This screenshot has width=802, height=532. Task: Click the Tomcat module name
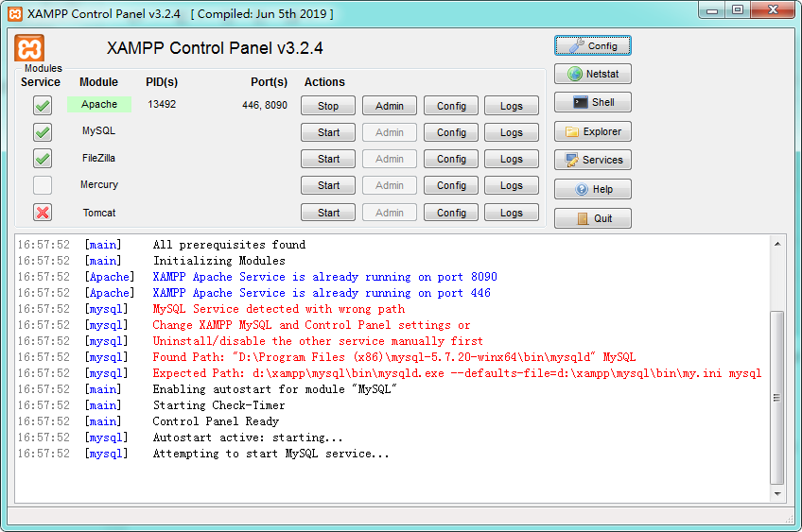pyautogui.click(x=99, y=213)
